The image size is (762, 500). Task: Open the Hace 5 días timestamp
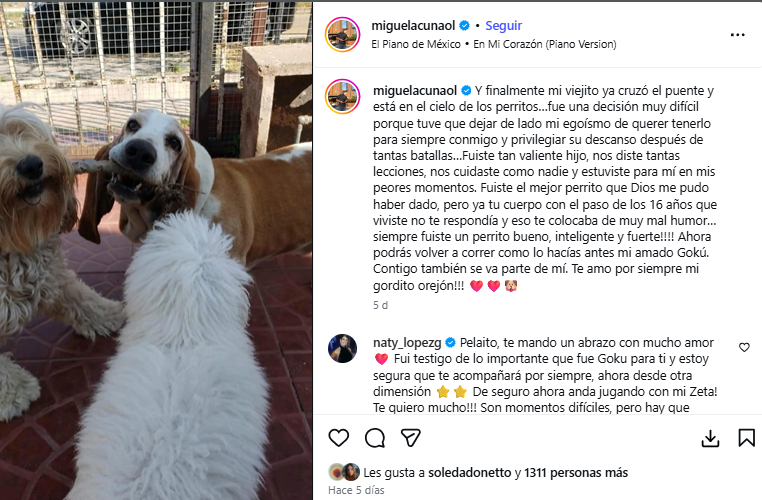[x=356, y=490]
